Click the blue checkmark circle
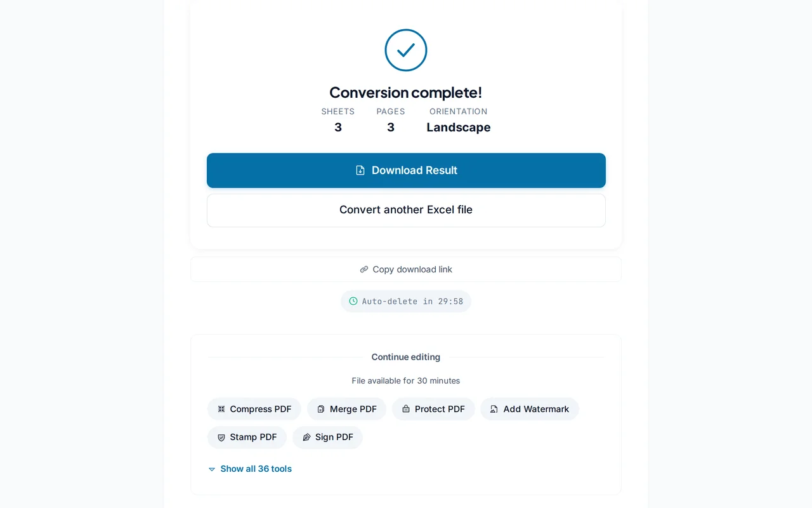The width and height of the screenshot is (812, 508). (406, 50)
